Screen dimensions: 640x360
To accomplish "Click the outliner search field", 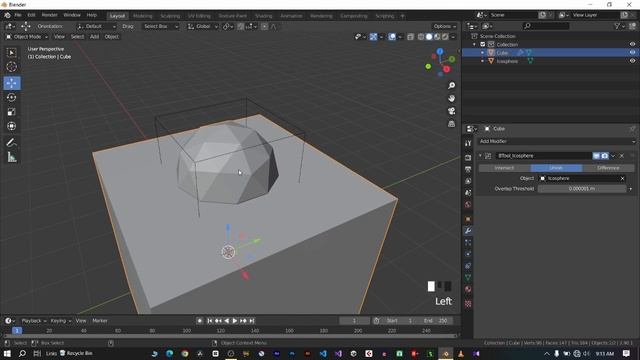I will point(546,26).
